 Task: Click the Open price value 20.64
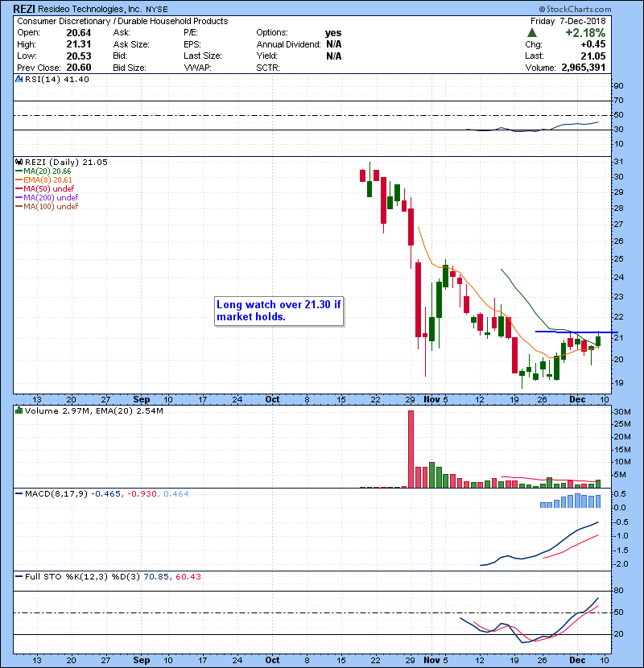pos(78,33)
